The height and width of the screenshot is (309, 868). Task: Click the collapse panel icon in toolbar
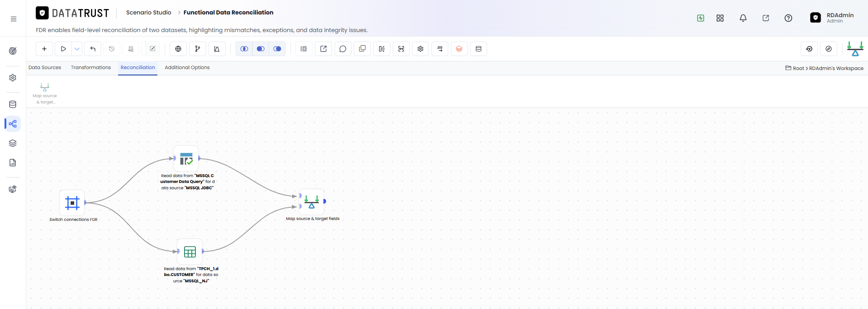(x=304, y=49)
